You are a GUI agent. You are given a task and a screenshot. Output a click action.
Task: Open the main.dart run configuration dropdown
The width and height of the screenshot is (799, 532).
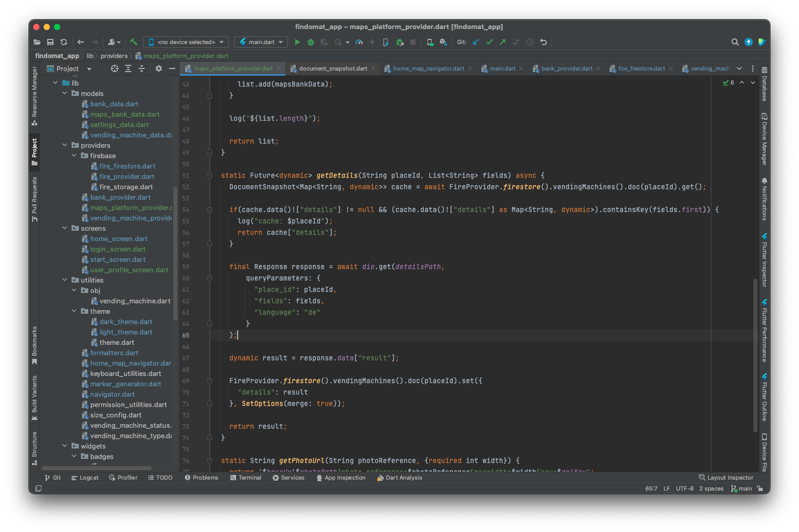pos(261,42)
